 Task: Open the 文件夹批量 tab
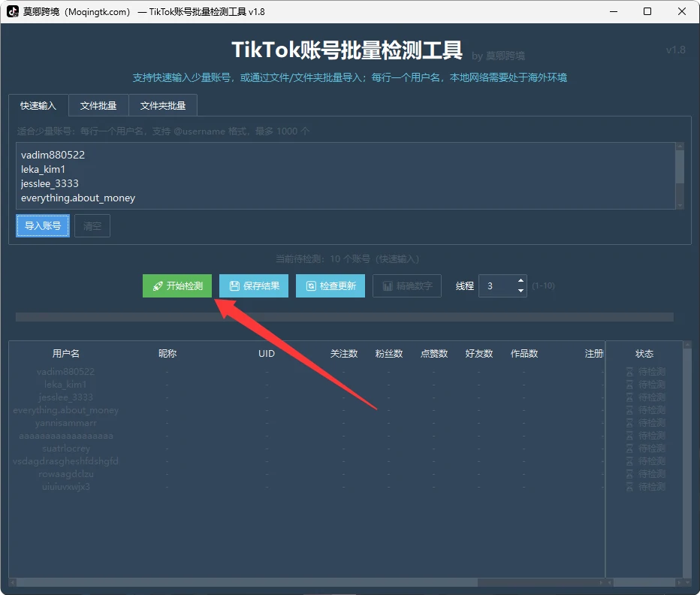tap(163, 106)
